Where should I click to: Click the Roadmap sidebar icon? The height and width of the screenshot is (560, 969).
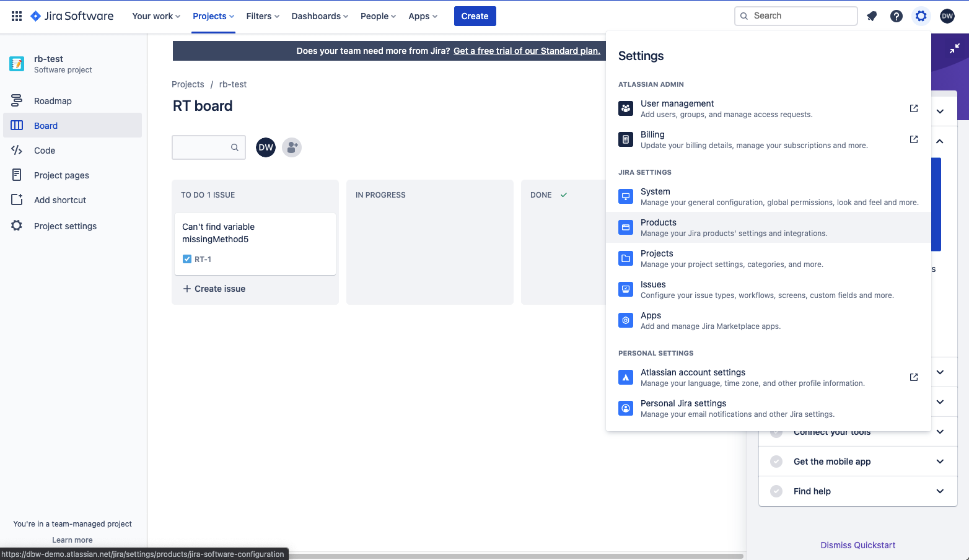[x=17, y=101]
